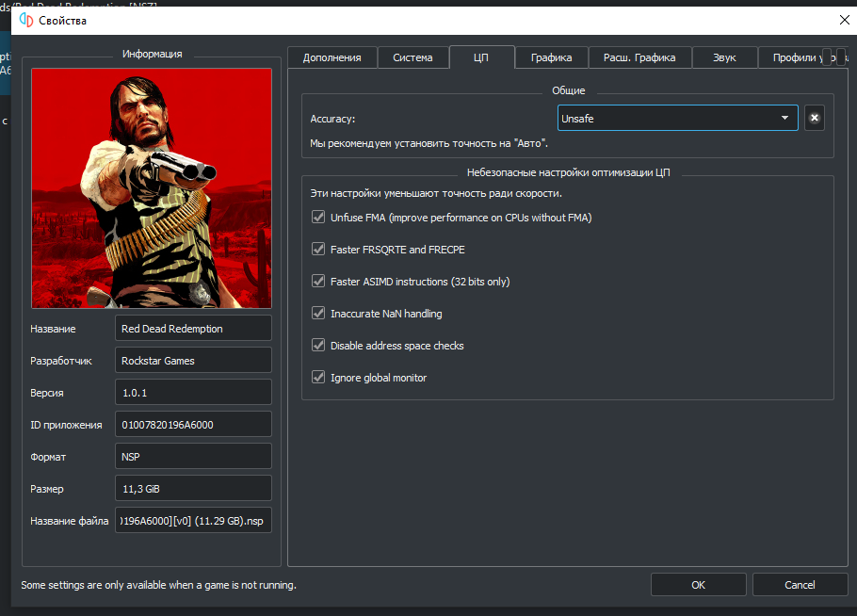Image resolution: width=857 pixels, height=616 pixels.
Task: Click the yuzu logo icon in title bar
Action: click(x=25, y=20)
